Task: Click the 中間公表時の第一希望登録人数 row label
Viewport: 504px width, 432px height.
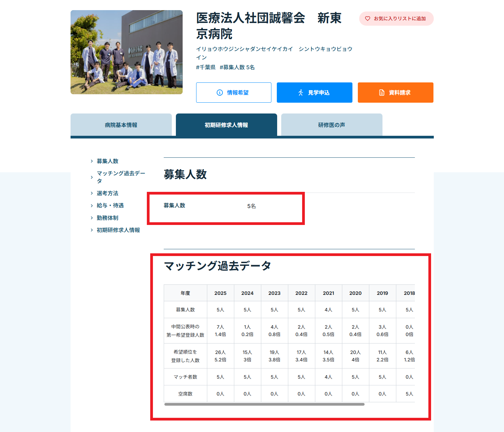Action: [x=185, y=331]
